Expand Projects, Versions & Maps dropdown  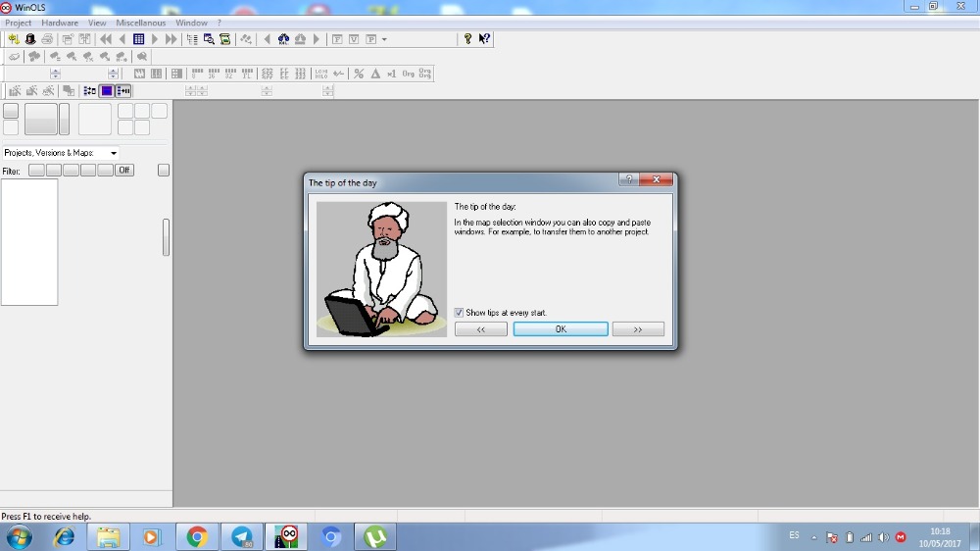(x=114, y=153)
